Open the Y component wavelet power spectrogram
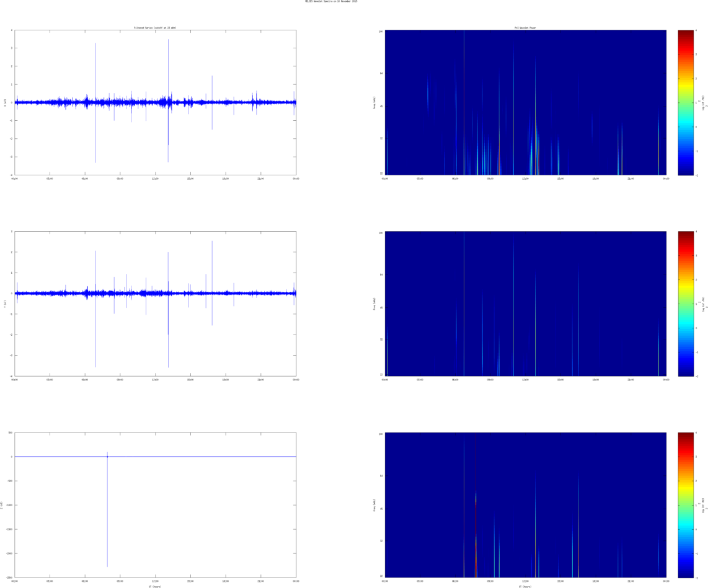The width and height of the screenshot is (708, 588). coord(526,304)
